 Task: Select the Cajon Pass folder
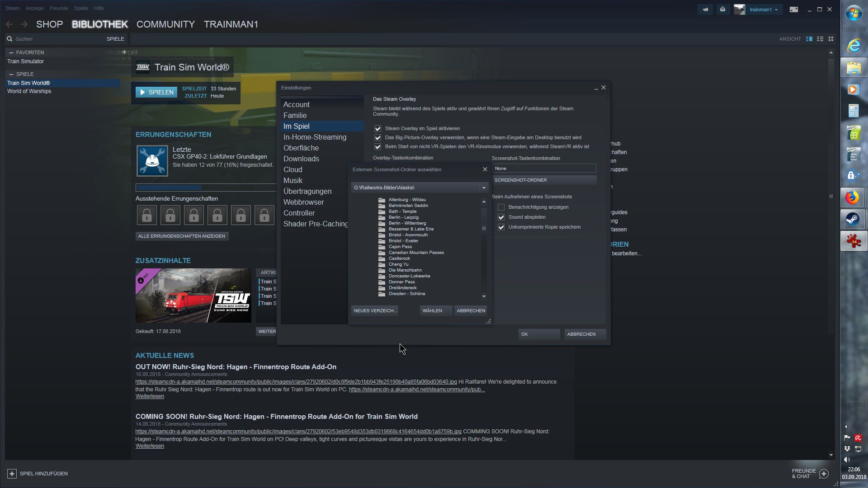pyautogui.click(x=400, y=247)
